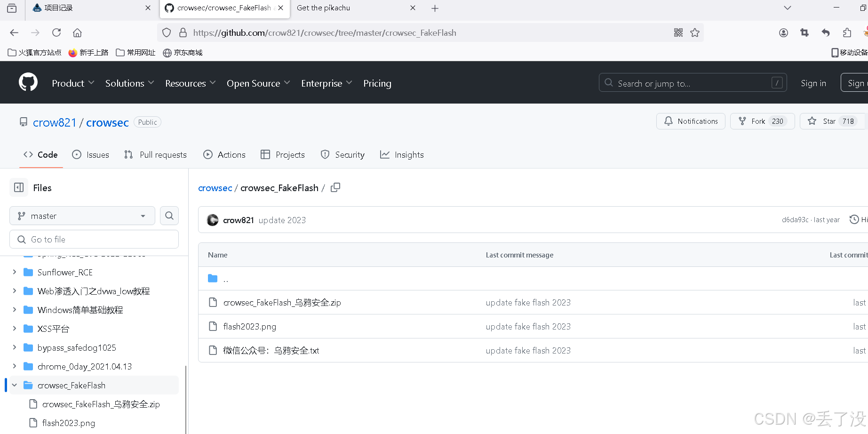The image size is (868, 434).
Task: Open the Issues tab
Action: 90,154
